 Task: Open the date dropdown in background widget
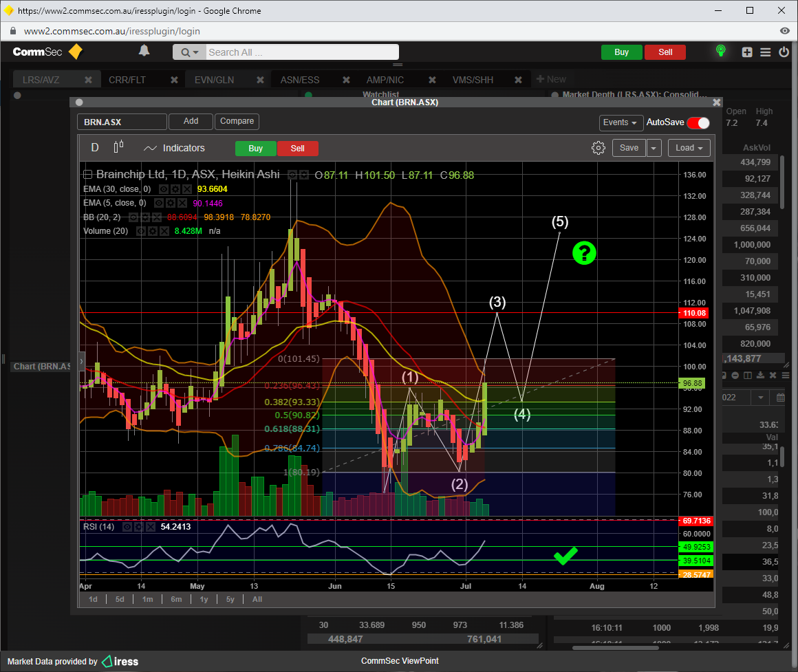click(761, 398)
